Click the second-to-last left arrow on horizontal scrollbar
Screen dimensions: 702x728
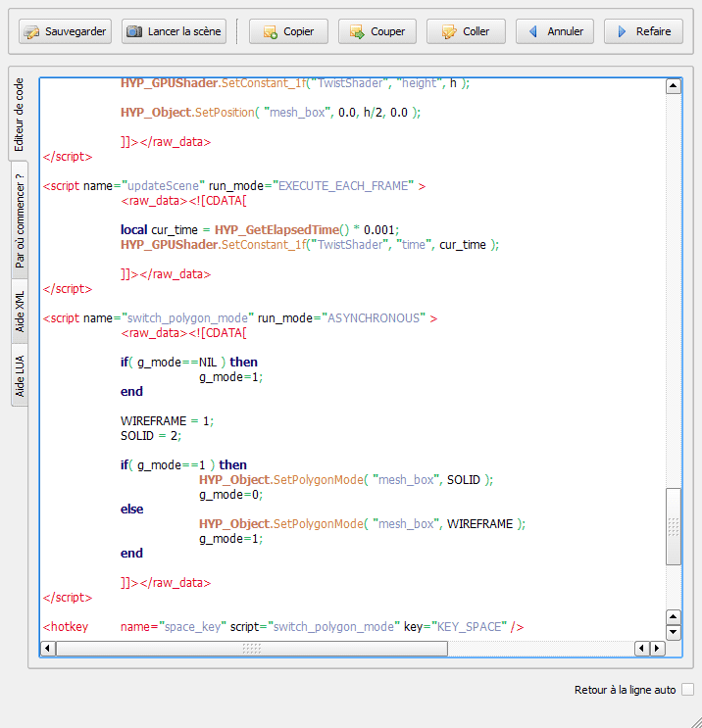point(642,648)
